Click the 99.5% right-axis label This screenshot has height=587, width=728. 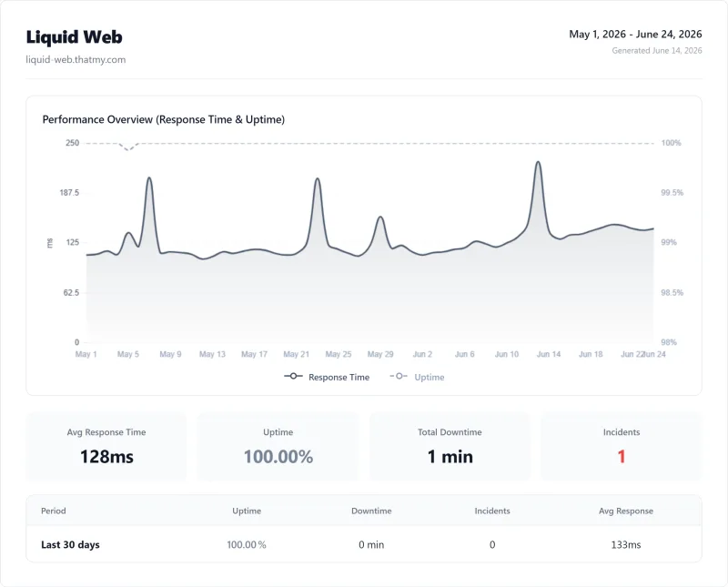pos(672,193)
